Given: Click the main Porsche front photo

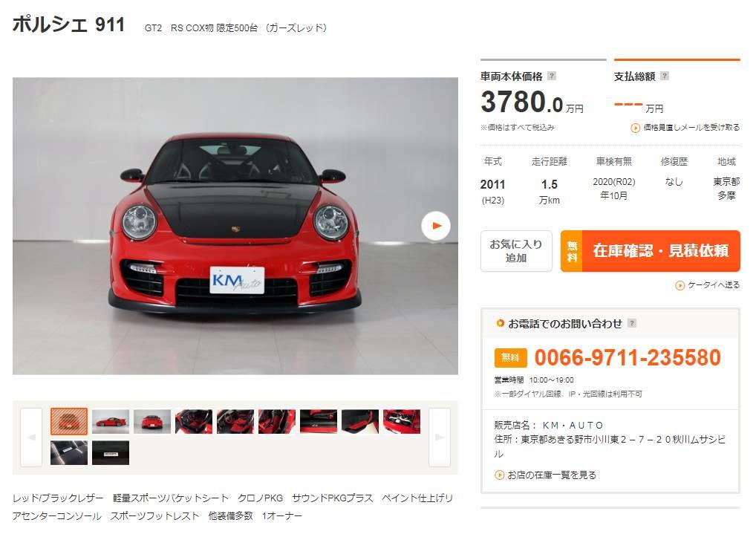Looking at the screenshot, I should coord(235,226).
